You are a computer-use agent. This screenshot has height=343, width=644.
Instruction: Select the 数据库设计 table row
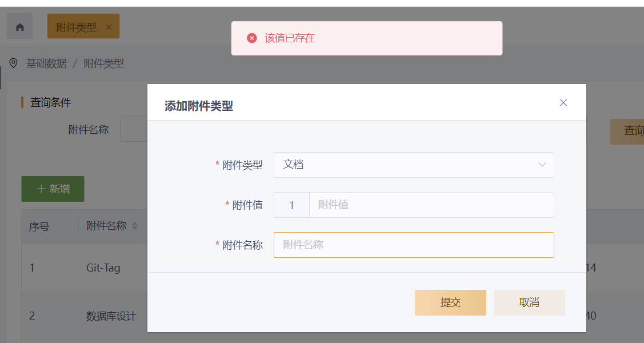coord(111,316)
